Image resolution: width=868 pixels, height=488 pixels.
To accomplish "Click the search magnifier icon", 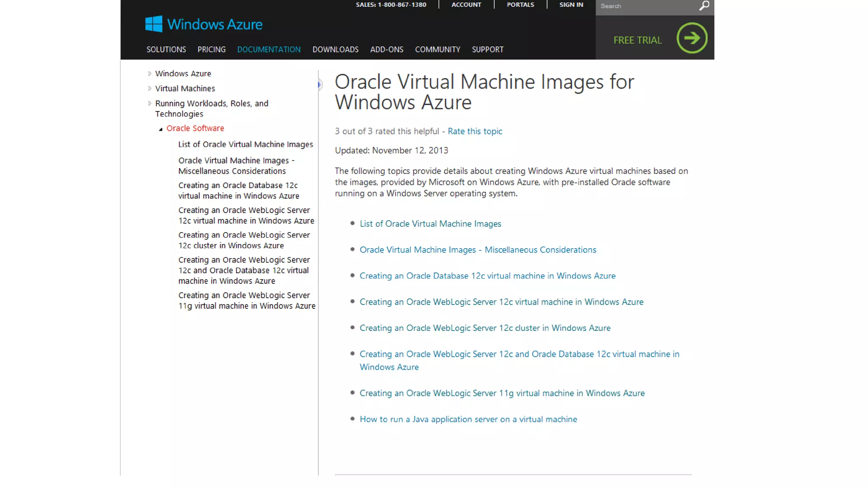I will pos(704,6).
